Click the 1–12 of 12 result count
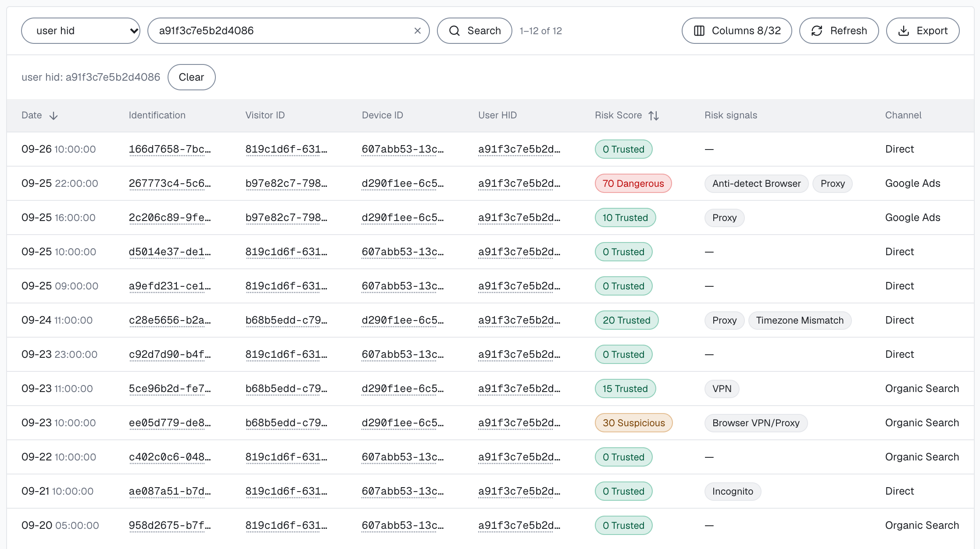Screen dimensions: 980x549 click(x=540, y=31)
